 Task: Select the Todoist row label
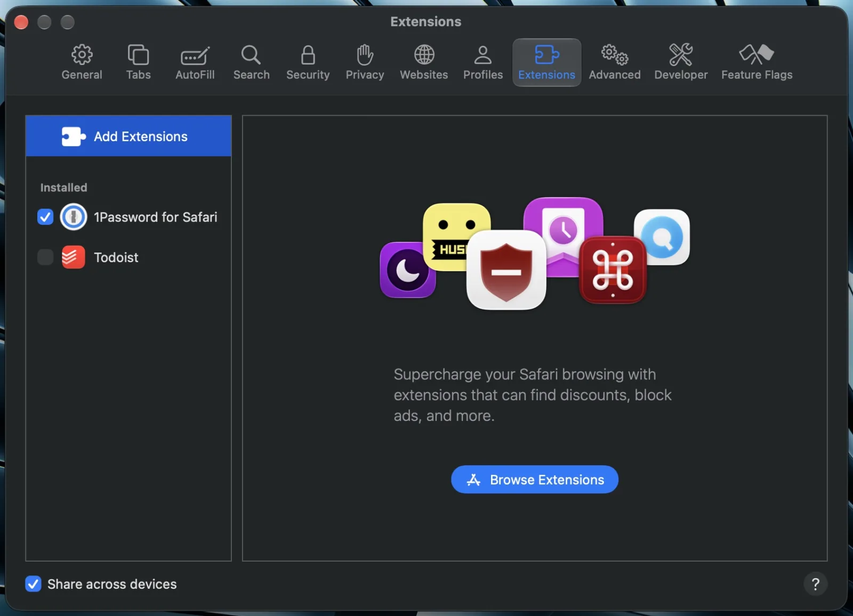coord(116,257)
